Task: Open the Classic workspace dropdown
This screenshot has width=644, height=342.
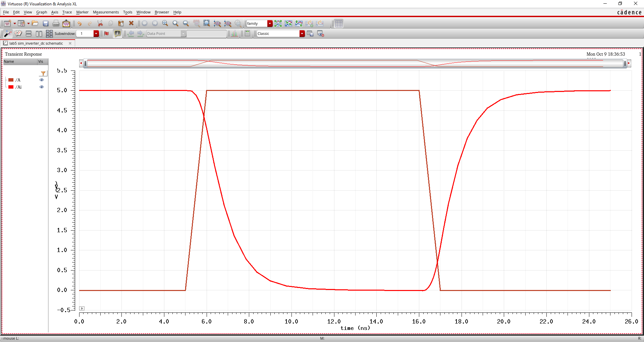Action: [302, 34]
